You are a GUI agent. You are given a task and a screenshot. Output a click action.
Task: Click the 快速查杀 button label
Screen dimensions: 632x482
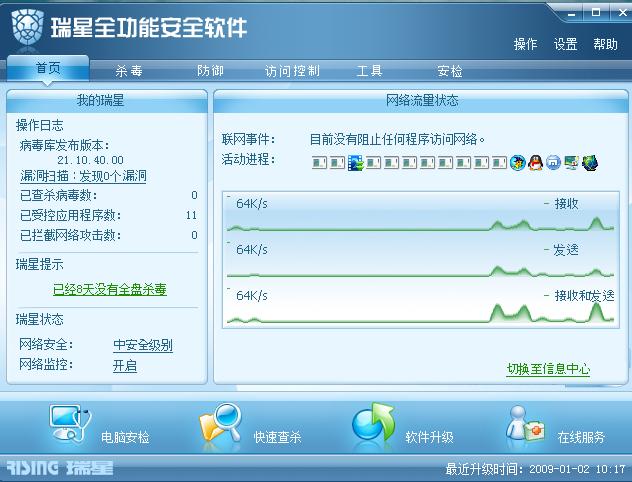(277, 437)
